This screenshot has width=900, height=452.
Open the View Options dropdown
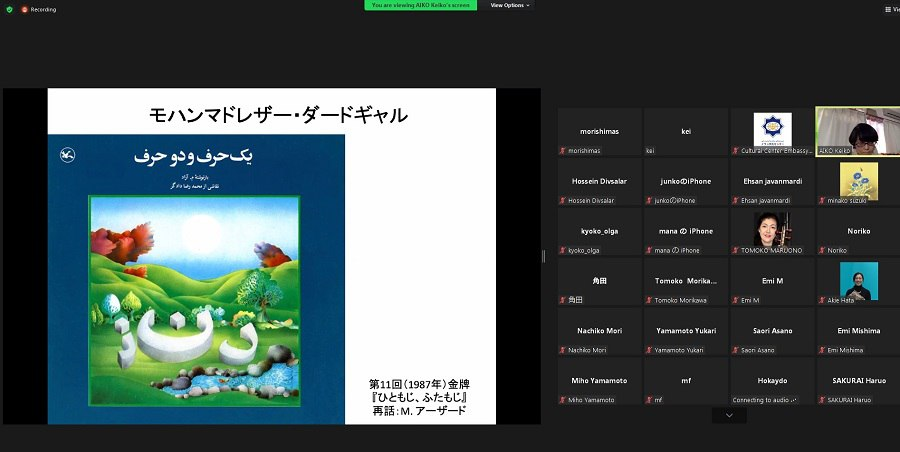pos(509,5)
